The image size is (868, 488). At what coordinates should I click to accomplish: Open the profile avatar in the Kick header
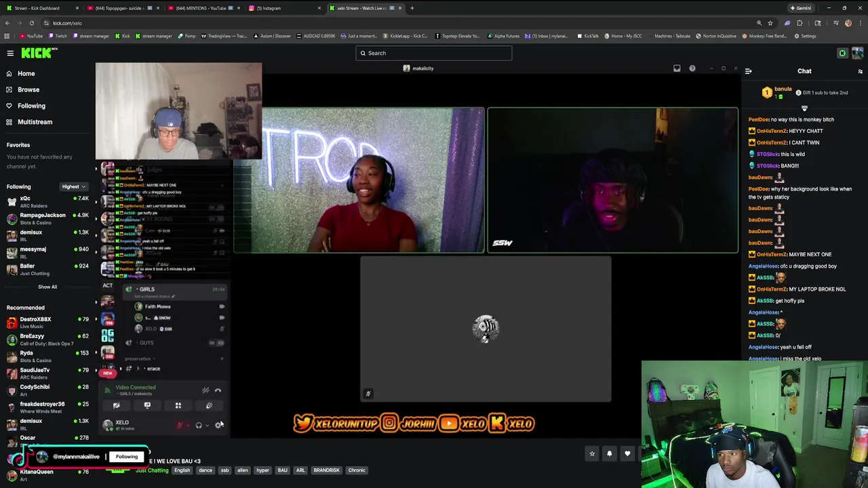(x=857, y=53)
